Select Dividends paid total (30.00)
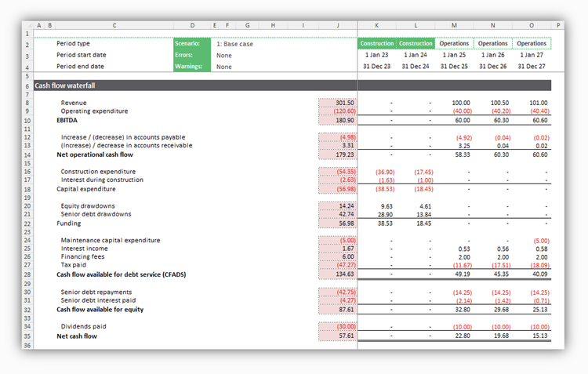The width and height of the screenshot is (588, 374). pos(337,326)
